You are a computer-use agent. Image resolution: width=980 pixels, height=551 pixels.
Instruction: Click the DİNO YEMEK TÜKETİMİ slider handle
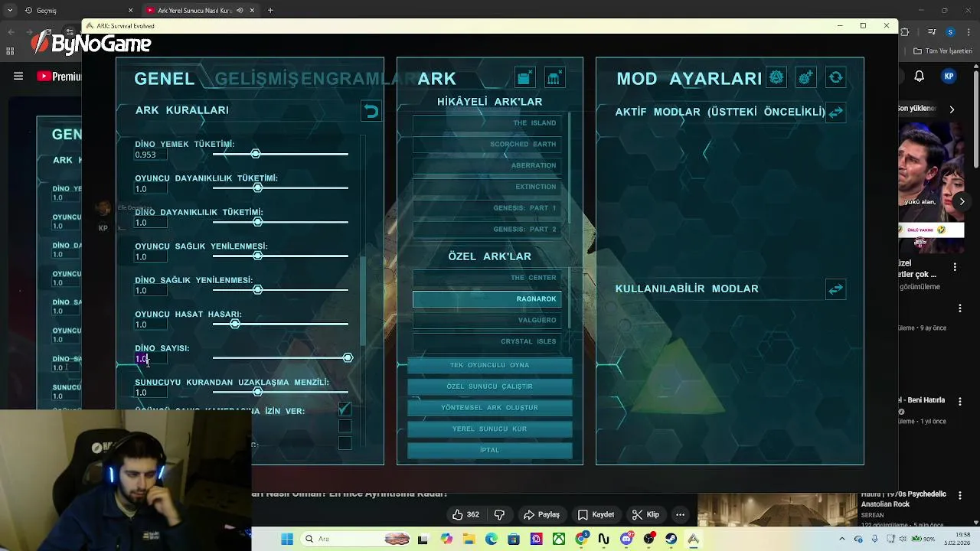point(256,154)
